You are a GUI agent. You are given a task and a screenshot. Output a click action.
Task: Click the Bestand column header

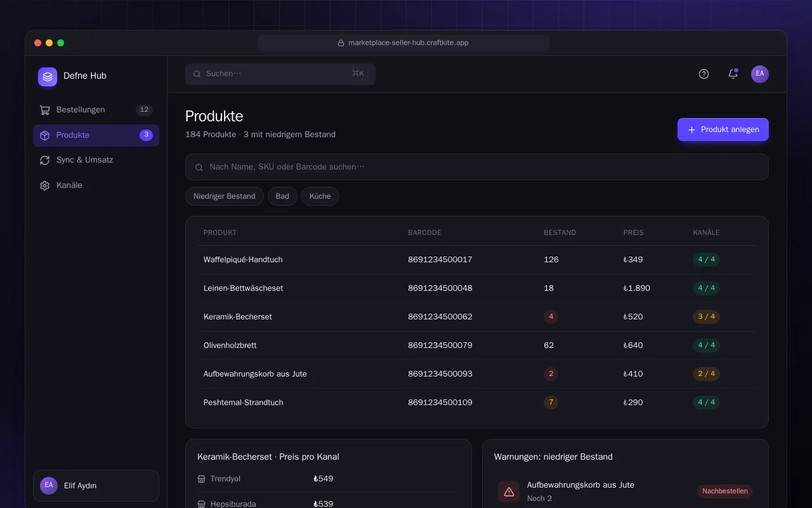pyautogui.click(x=560, y=232)
